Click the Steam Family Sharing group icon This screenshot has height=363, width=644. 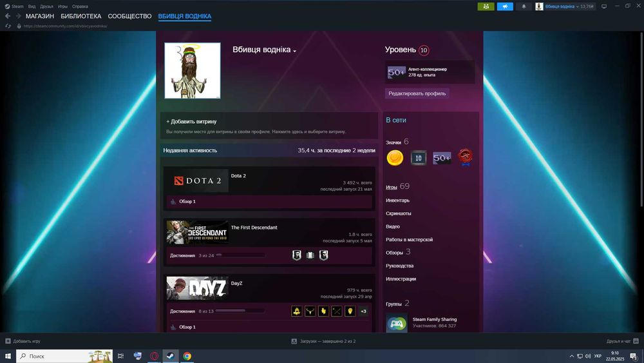(396, 323)
